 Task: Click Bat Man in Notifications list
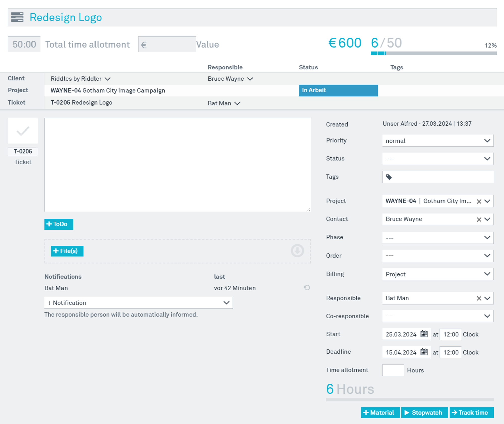coord(56,288)
